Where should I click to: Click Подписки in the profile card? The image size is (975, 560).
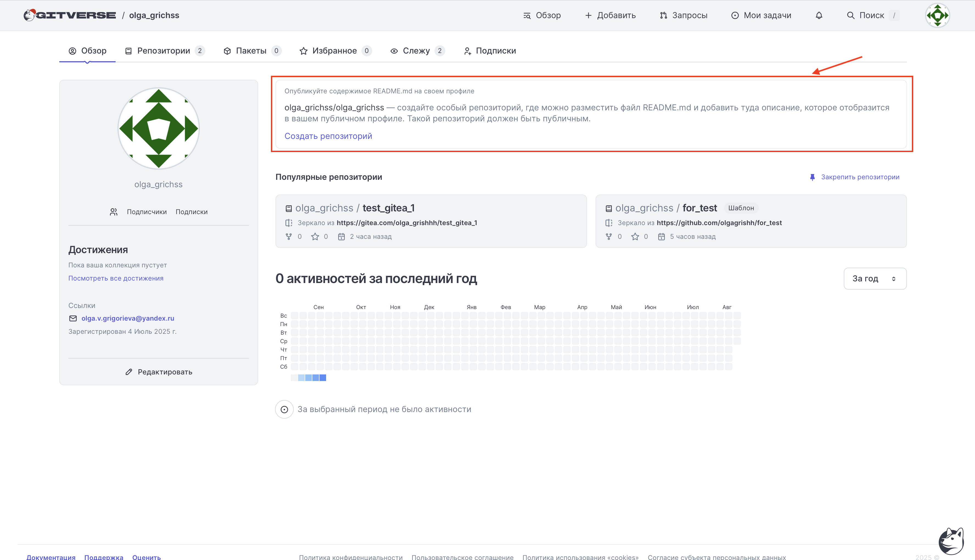(192, 212)
